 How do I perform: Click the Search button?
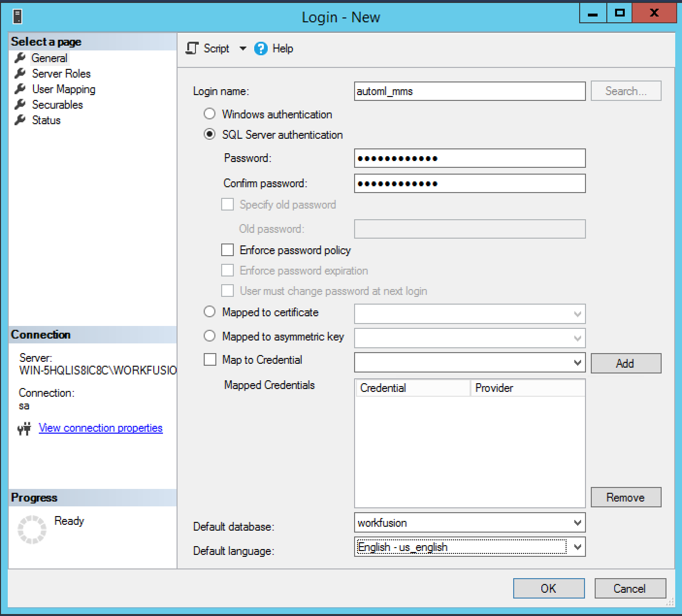pos(626,91)
